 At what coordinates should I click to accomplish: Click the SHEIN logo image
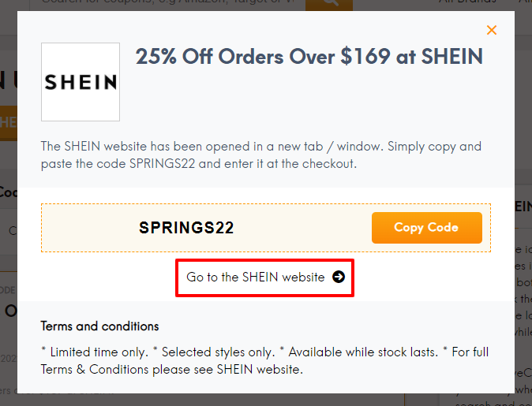coord(81,82)
